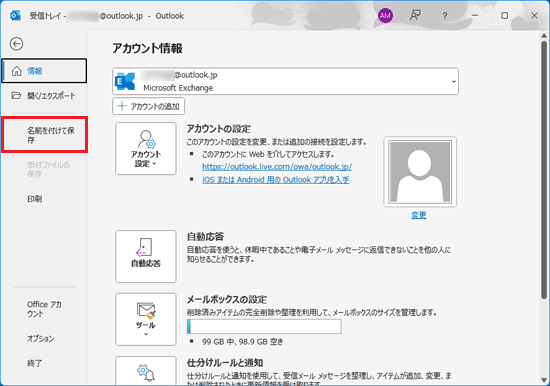Open the アカウント設定 dropdown button
Screen dimensions: 550x386
[x=146, y=148]
